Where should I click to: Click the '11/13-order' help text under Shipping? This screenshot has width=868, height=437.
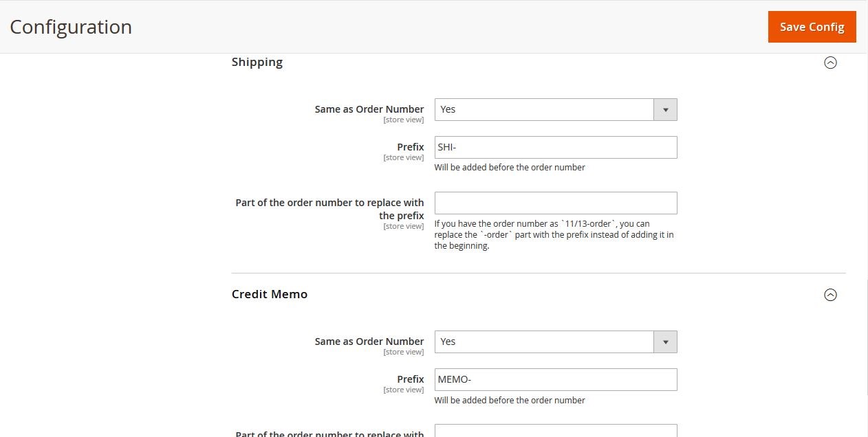click(554, 234)
